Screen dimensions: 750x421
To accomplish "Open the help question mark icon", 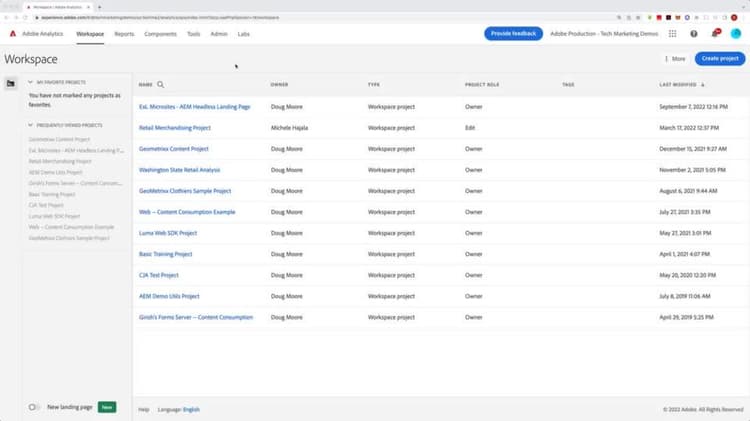I will coord(694,34).
